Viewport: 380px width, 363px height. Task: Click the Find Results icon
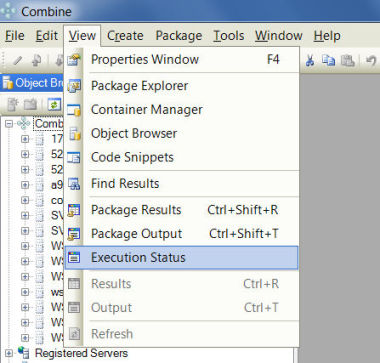74,184
